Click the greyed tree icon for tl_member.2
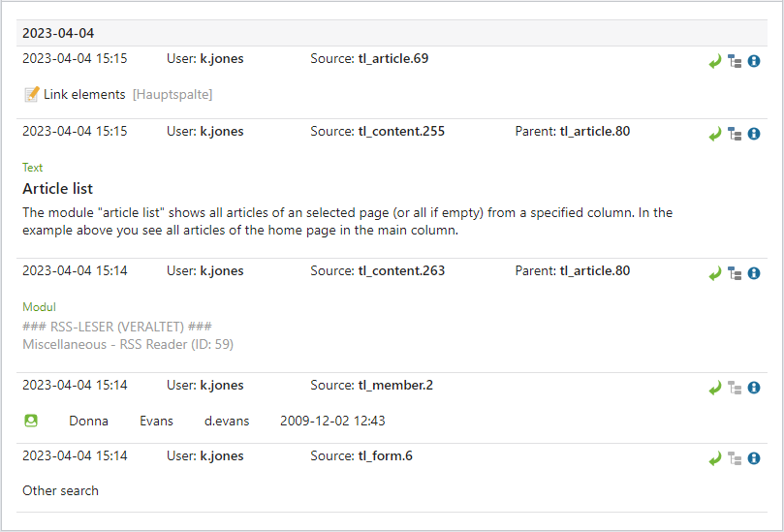The width and height of the screenshot is (784, 532). [735, 388]
